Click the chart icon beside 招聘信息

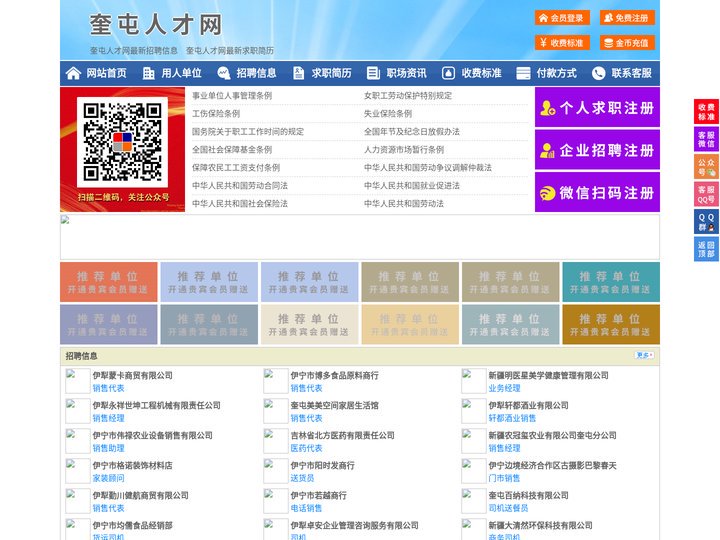[x=224, y=73]
